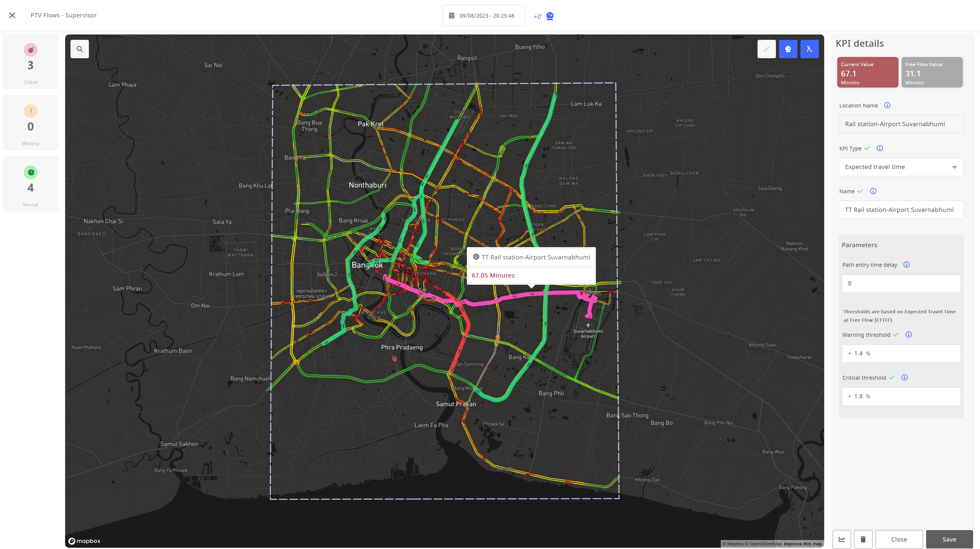This screenshot has width=980, height=549.
Task: Toggle the blue KPI layer button
Action: [x=787, y=49]
